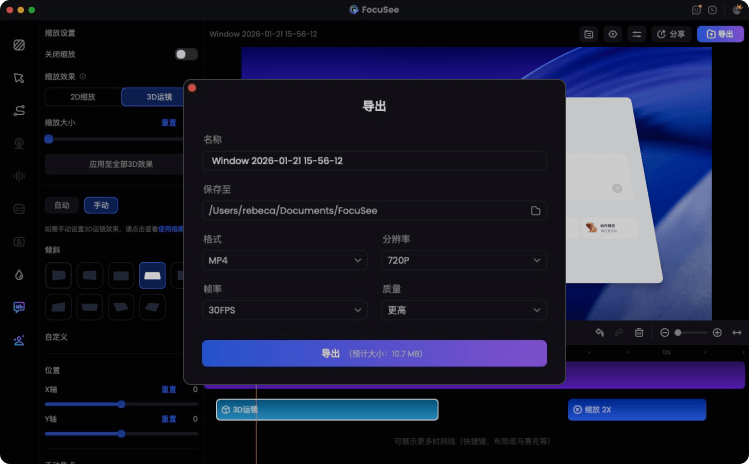Reset 缩放大小 with its 重置 link
The width and height of the screenshot is (749, 464).
[169, 123]
